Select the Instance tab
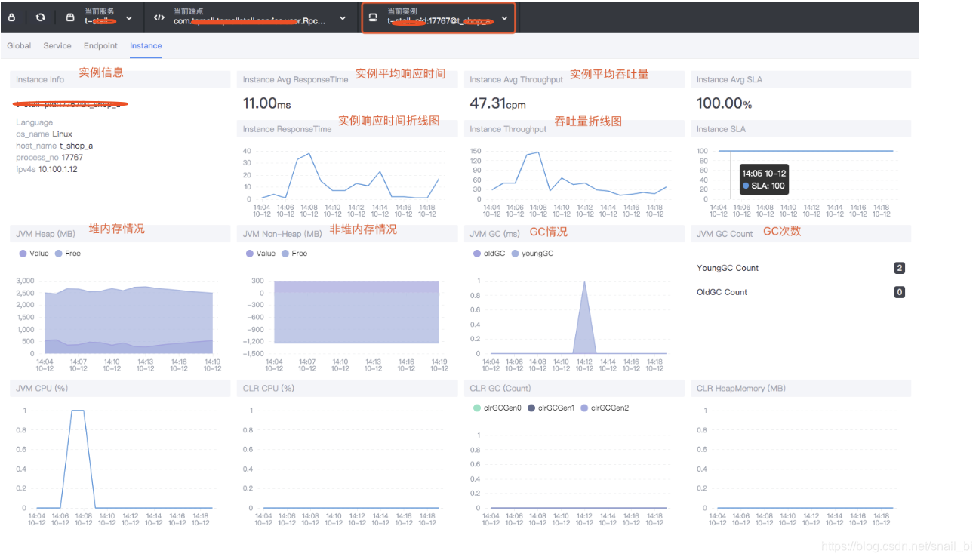 146,46
